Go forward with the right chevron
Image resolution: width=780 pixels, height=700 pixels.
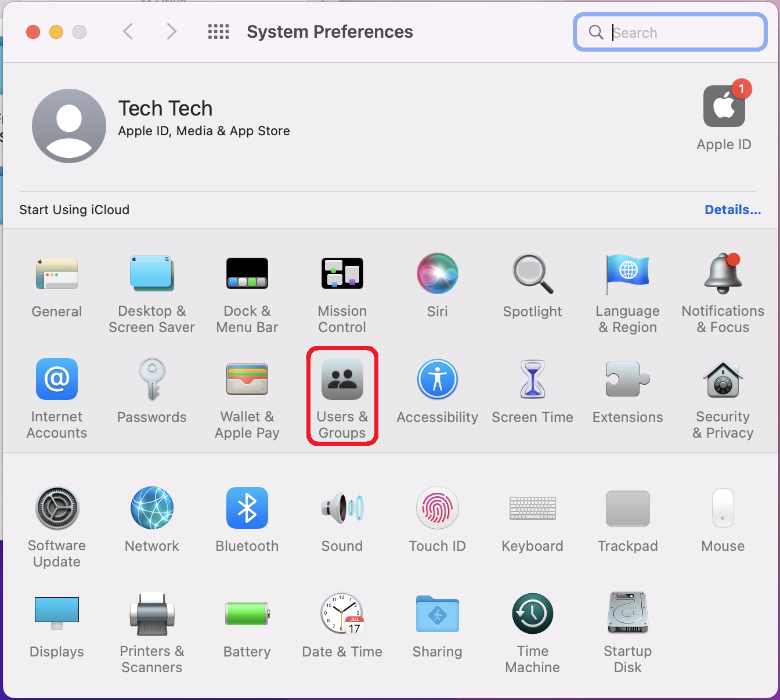[x=171, y=31]
